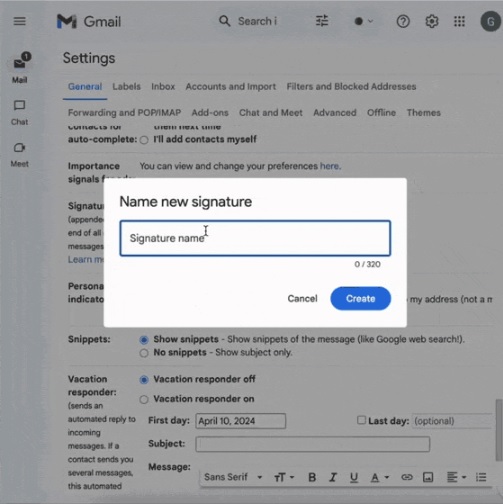This screenshot has height=504, width=503.
Task: Click the vacation Subject field
Action: (x=313, y=444)
